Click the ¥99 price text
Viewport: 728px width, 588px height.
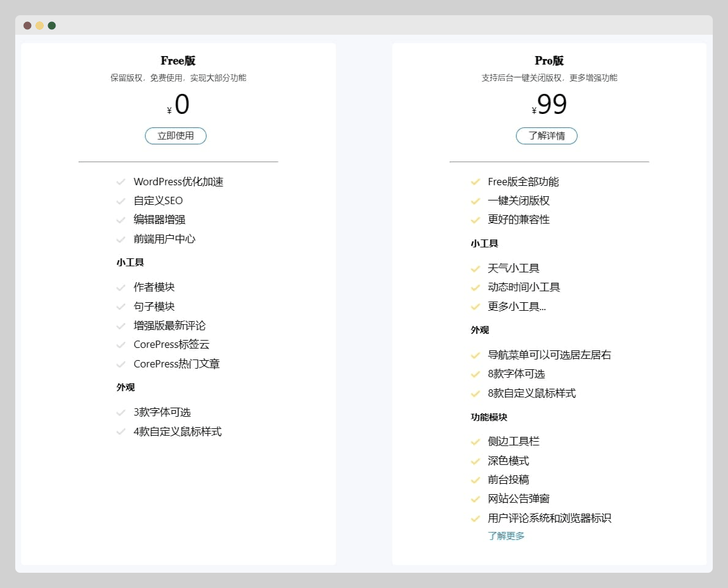[x=550, y=105]
